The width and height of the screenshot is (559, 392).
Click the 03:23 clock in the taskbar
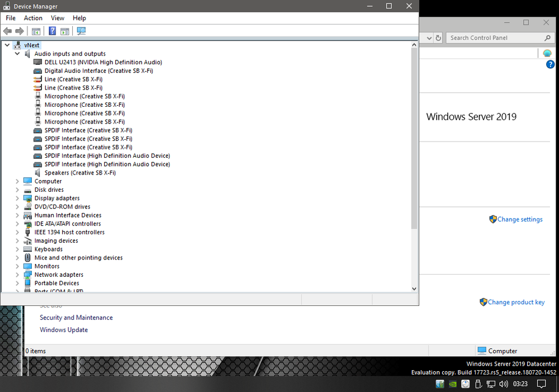(520, 384)
